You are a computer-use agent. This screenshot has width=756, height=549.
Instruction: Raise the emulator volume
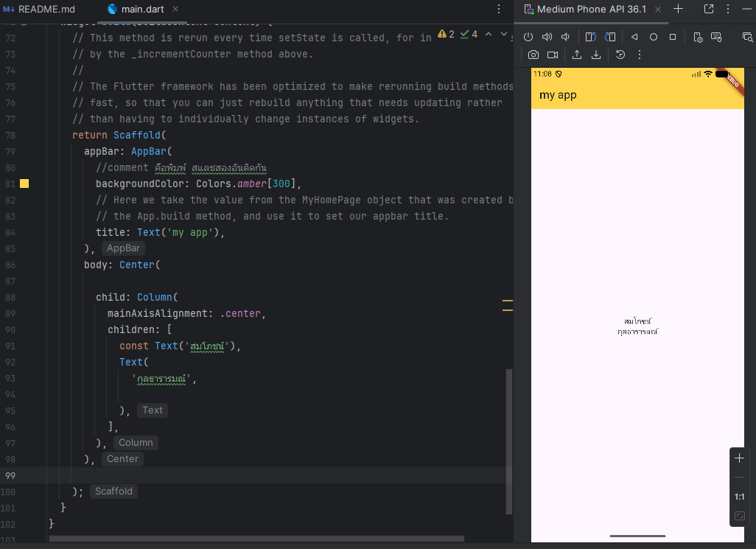pos(547,37)
